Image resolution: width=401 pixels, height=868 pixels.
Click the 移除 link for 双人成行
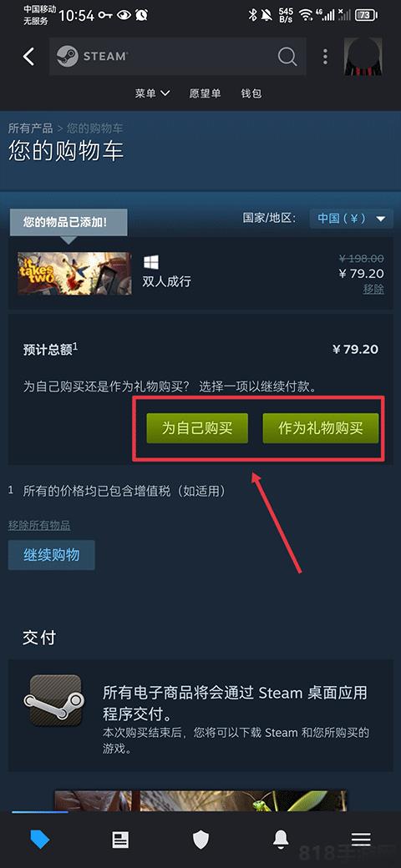pos(373,289)
